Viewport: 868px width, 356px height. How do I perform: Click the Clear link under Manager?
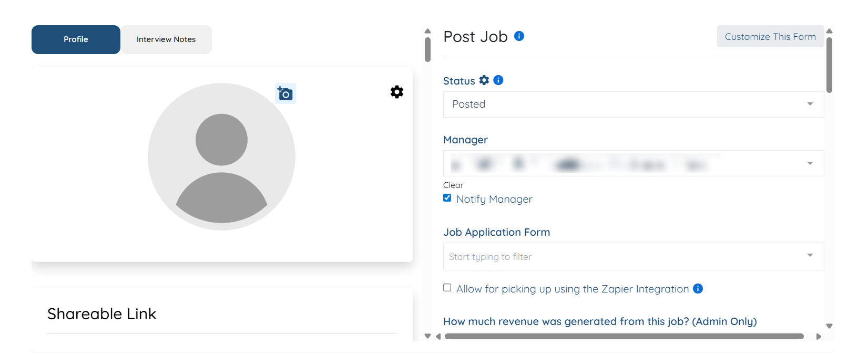pyautogui.click(x=453, y=185)
